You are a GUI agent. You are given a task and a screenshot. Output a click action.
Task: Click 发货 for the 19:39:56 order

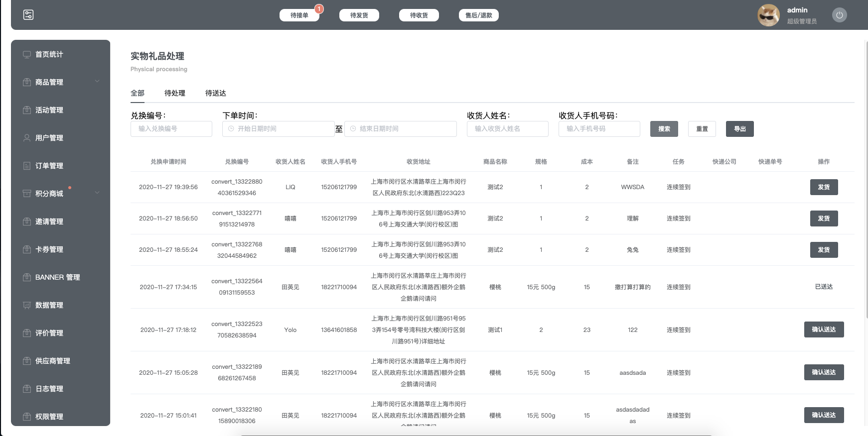[824, 187]
